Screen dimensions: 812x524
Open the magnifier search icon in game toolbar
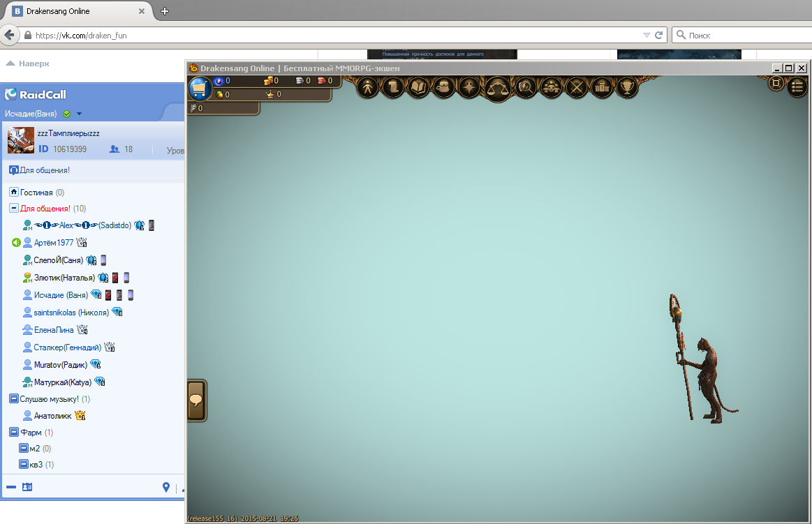point(526,87)
